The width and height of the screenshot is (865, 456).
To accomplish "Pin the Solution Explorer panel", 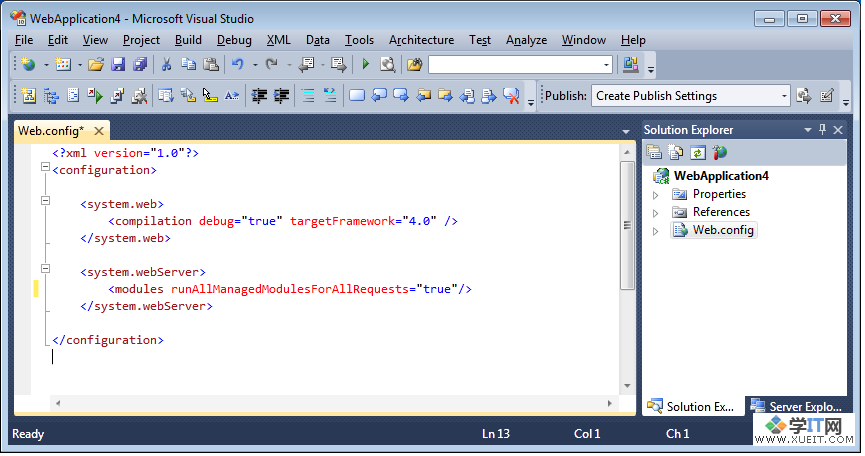I will pos(823,130).
